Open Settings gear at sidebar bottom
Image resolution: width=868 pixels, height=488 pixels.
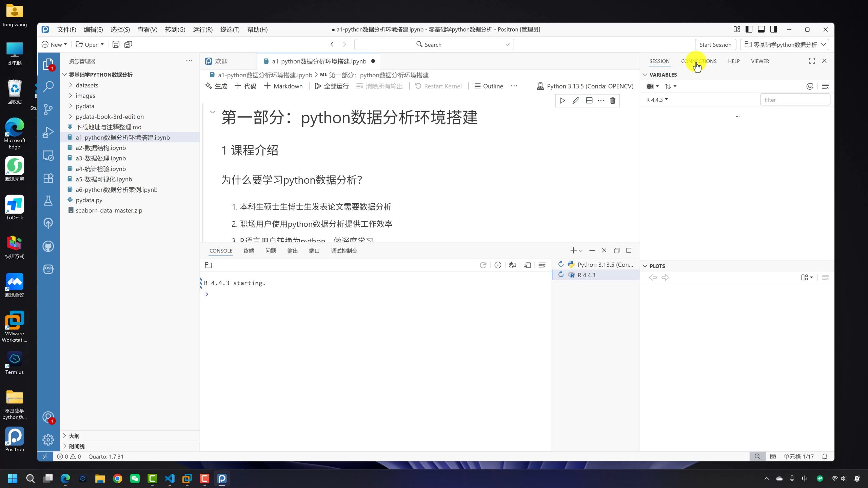(x=48, y=440)
